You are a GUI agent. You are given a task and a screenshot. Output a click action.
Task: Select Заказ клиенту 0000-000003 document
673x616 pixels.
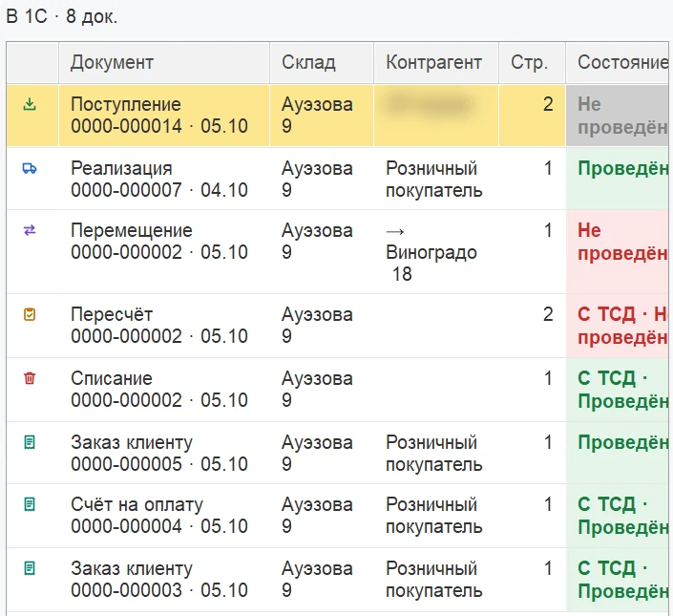[x=159, y=579]
